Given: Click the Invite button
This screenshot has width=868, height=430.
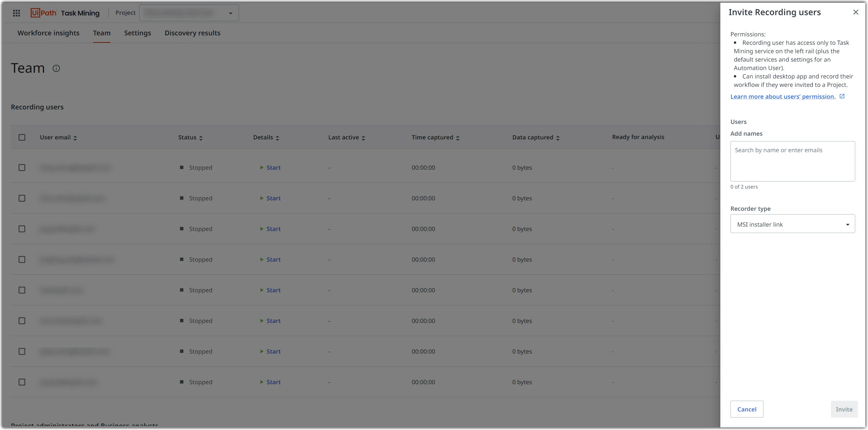Looking at the screenshot, I should (844, 409).
